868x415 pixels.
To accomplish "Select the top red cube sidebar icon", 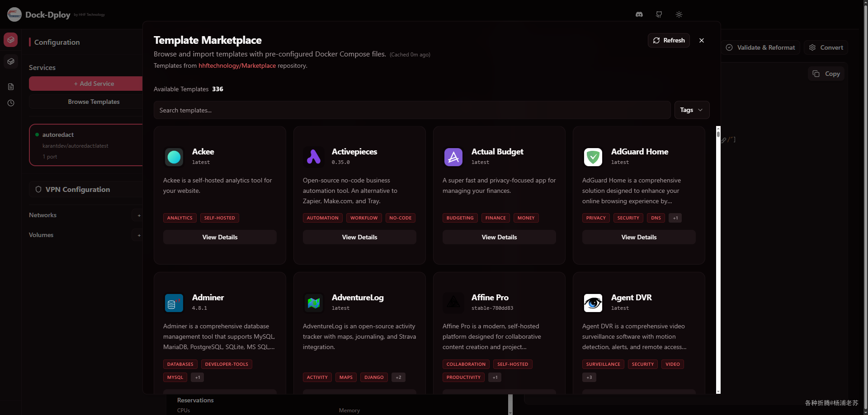I will (11, 40).
